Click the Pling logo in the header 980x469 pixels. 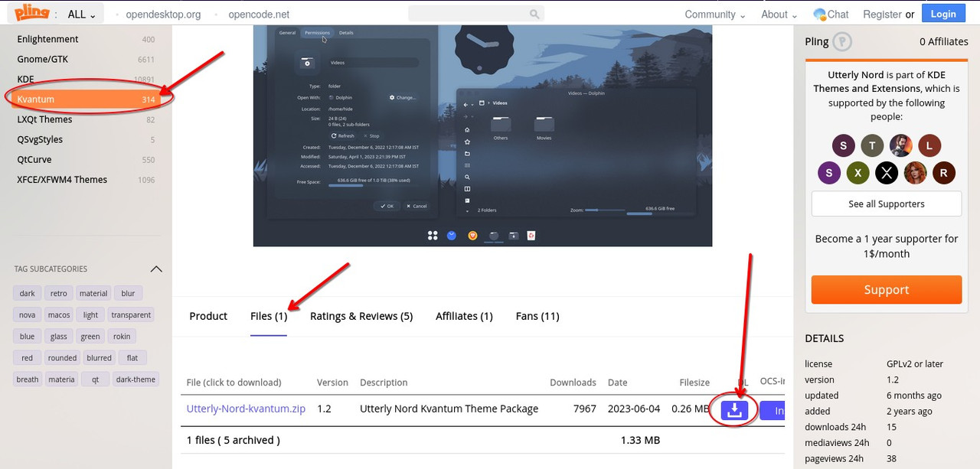(x=33, y=14)
